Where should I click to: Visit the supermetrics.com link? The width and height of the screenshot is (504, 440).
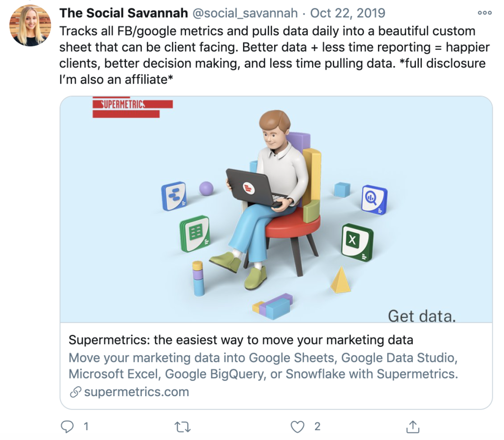pos(137,392)
